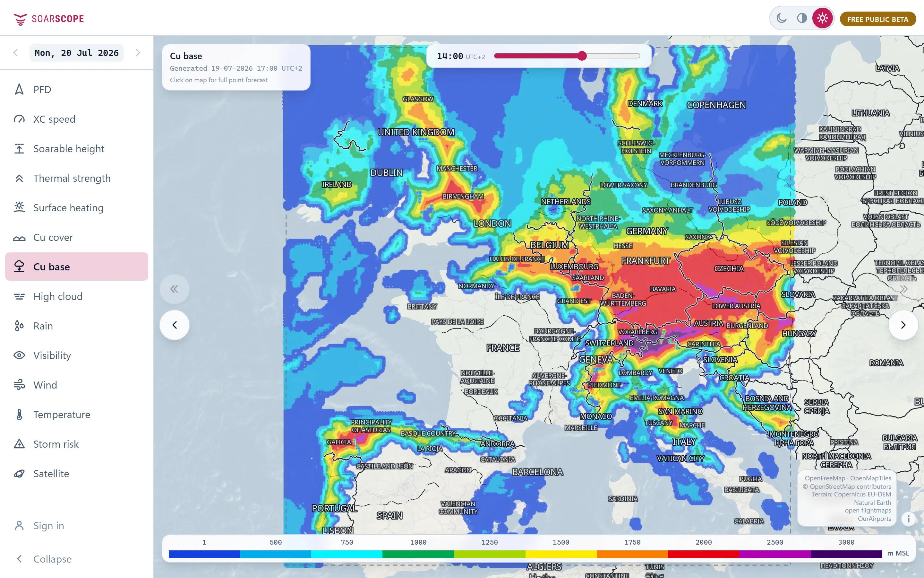
Task: Choose the Soarable height icon
Action: [19, 149]
